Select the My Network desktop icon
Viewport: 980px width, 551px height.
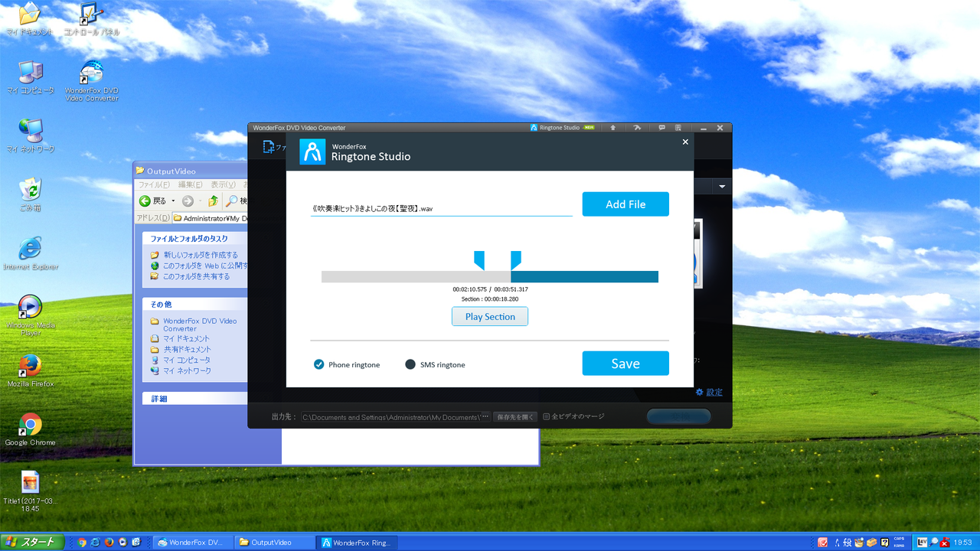tap(31, 136)
